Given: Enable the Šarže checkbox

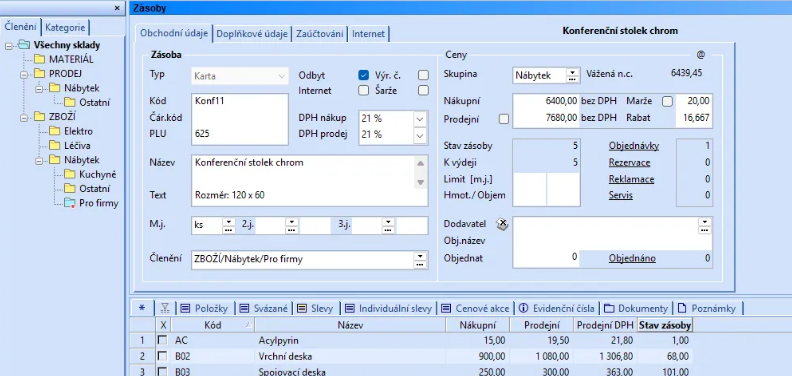Looking at the screenshot, I should 423,90.
